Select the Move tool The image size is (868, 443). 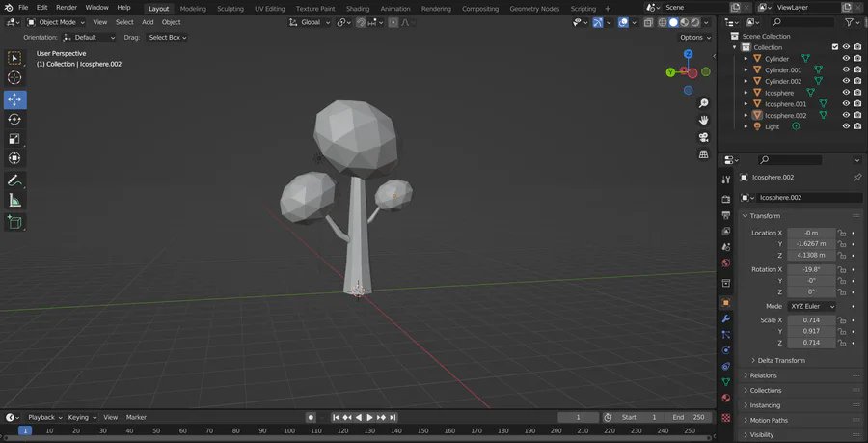(x=14, y=99)
